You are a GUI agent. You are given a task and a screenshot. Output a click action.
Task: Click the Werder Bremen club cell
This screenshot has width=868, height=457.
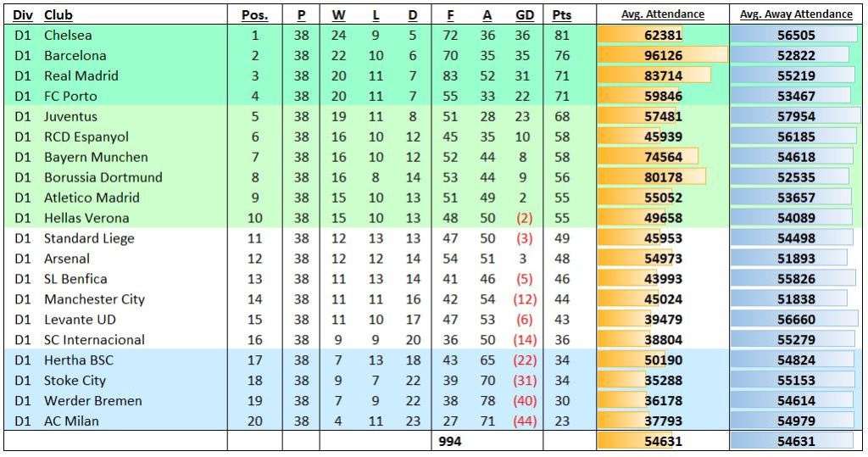point(93,401)
